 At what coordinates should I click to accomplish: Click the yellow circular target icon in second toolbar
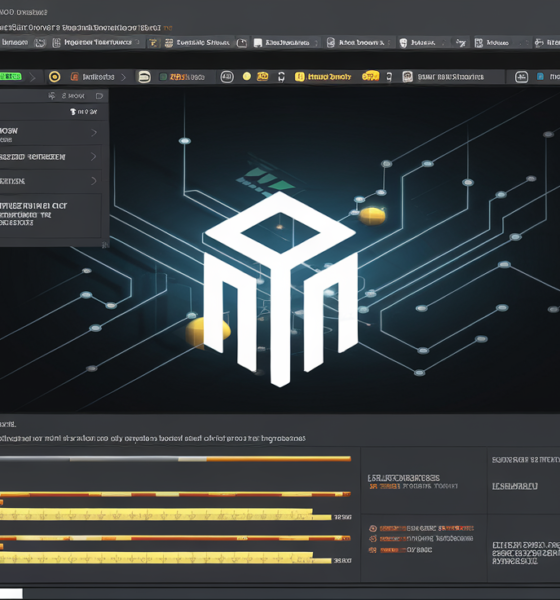55,77
